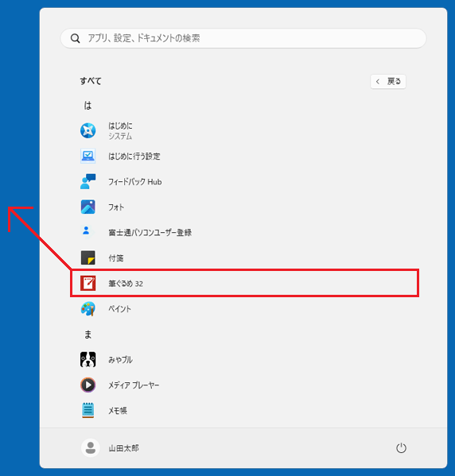Open the ペイント palette icon

(x=87, y=309)
